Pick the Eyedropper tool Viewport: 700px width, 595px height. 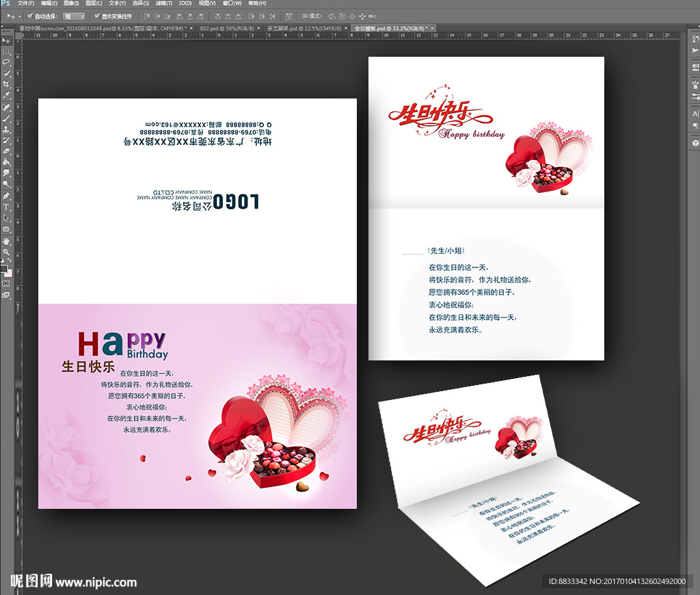coord(6,95)
